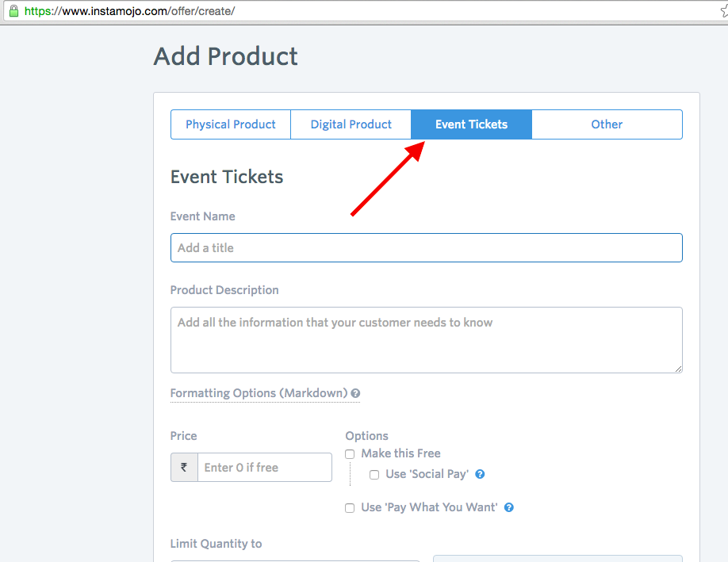Click the description box resize handle
Image resolution: width=728 pixels, height=562 pixels.
click(678, 369)
